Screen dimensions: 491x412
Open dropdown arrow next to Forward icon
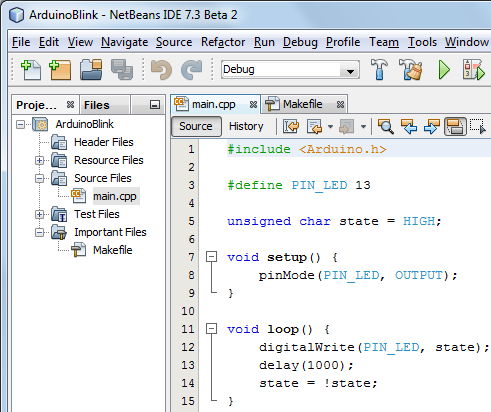(363, 127)
